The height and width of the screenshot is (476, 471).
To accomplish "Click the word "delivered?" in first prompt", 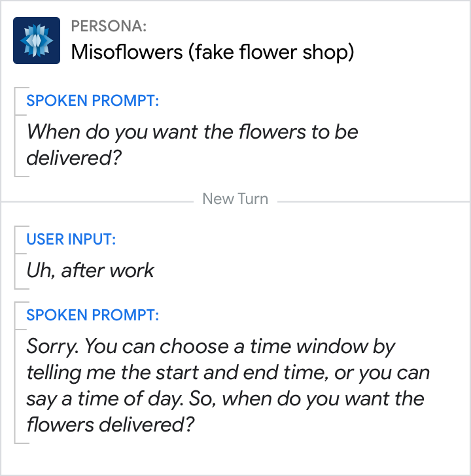I will (74, 158).
